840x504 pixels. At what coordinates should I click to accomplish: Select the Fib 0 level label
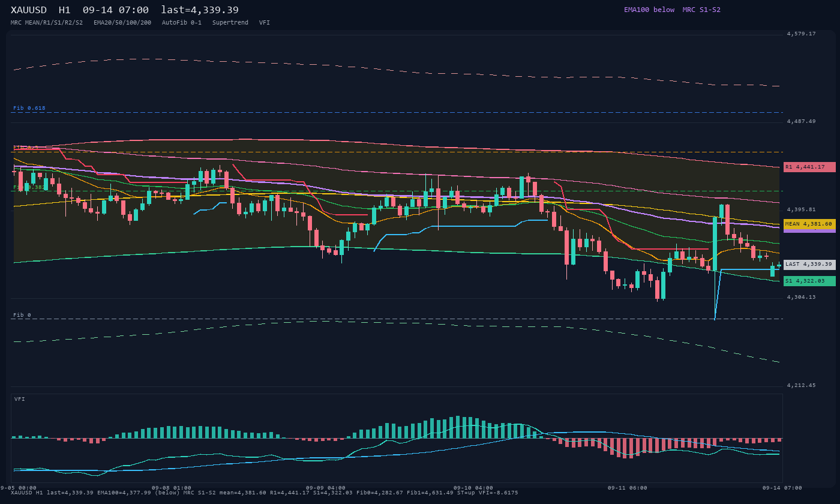click(x=22, y=315)
